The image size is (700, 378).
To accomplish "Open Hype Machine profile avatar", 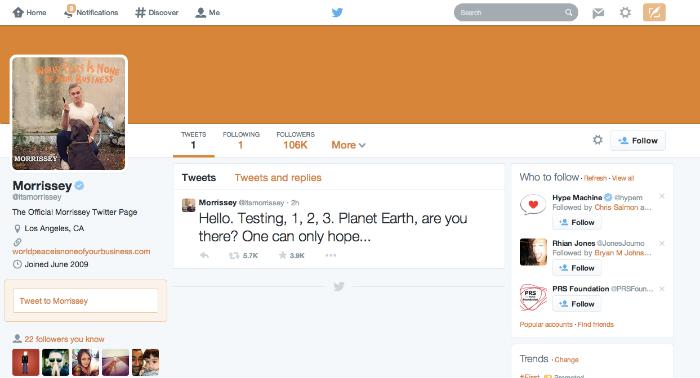I will pyautogui.click(x=533, y=205).
